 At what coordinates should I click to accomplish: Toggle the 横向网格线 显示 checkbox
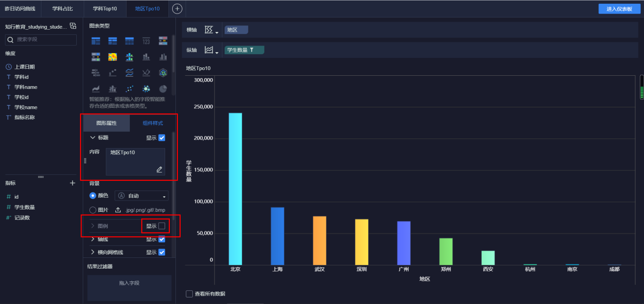coord(162,252)
